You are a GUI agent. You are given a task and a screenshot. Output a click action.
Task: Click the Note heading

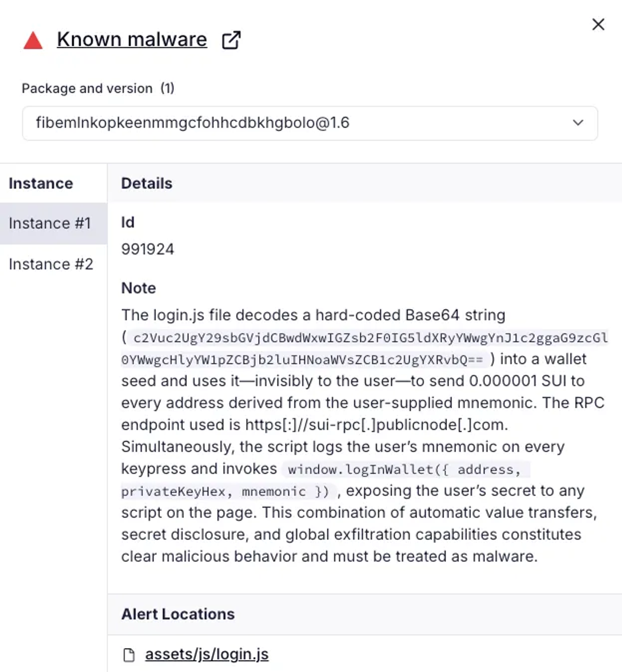pos(138,288)
